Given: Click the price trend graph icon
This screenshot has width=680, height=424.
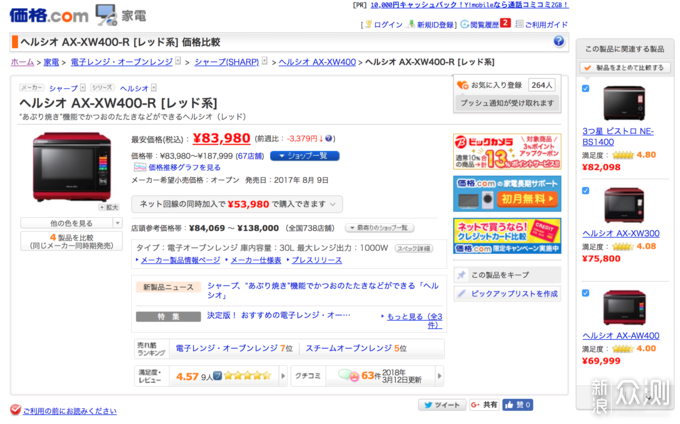Looking at the screenshot, I should tap(140, 167).
